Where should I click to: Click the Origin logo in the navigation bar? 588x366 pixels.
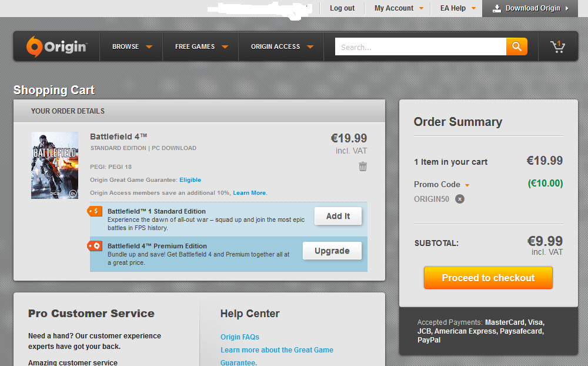point(56,46)
